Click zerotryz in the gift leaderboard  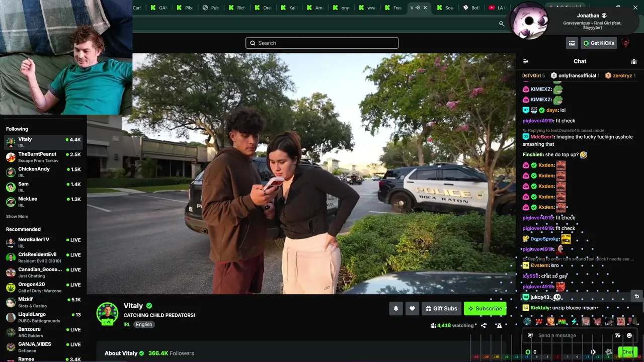tap(620, 76)
